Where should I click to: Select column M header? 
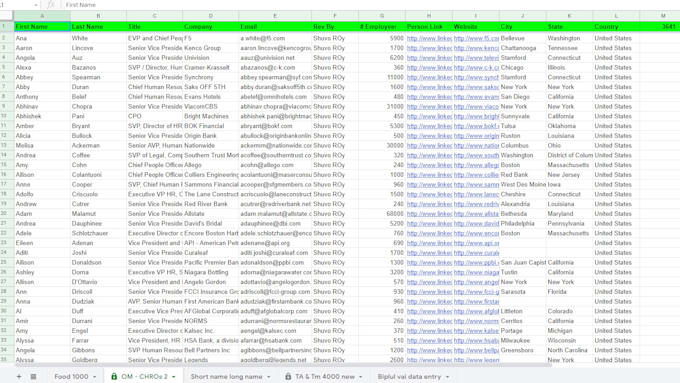pyautogui.click(x=663, y=16)
